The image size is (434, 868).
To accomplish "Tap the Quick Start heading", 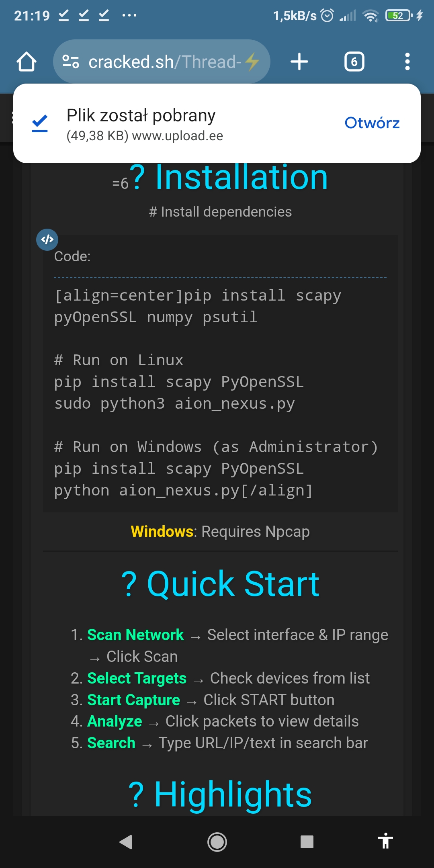I will [220, 584].
